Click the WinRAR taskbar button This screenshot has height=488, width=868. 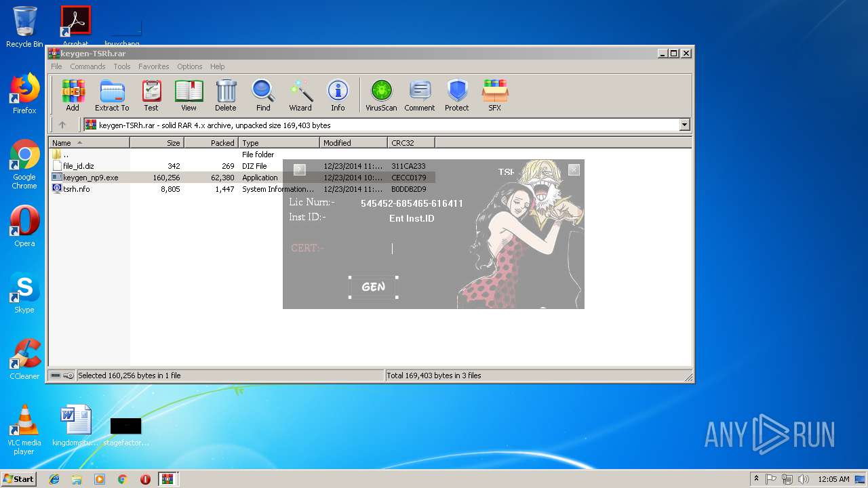click(x=168, y=479)
